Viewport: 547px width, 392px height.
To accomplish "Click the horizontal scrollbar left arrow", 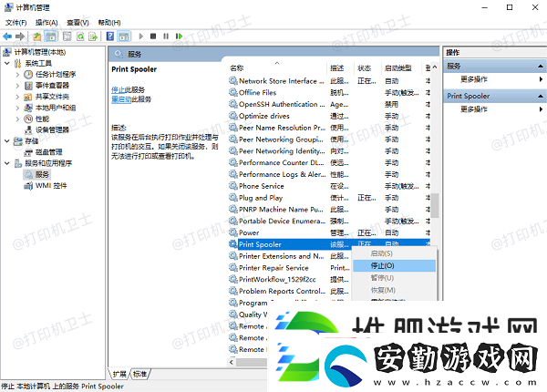I will pos(232,362).
